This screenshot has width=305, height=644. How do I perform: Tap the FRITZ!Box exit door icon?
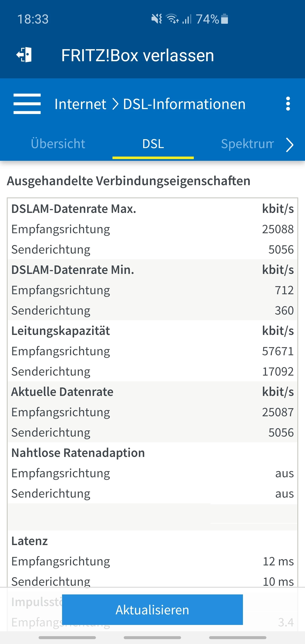tap(24, 55)
